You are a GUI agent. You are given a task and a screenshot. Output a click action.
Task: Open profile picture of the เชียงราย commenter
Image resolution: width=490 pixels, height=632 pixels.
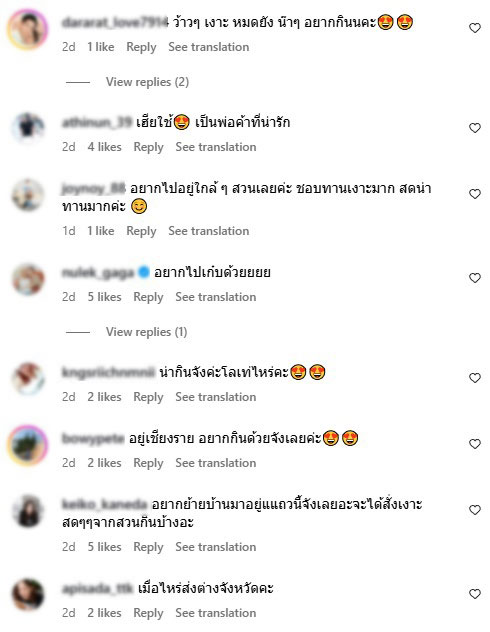coord(28,445)
